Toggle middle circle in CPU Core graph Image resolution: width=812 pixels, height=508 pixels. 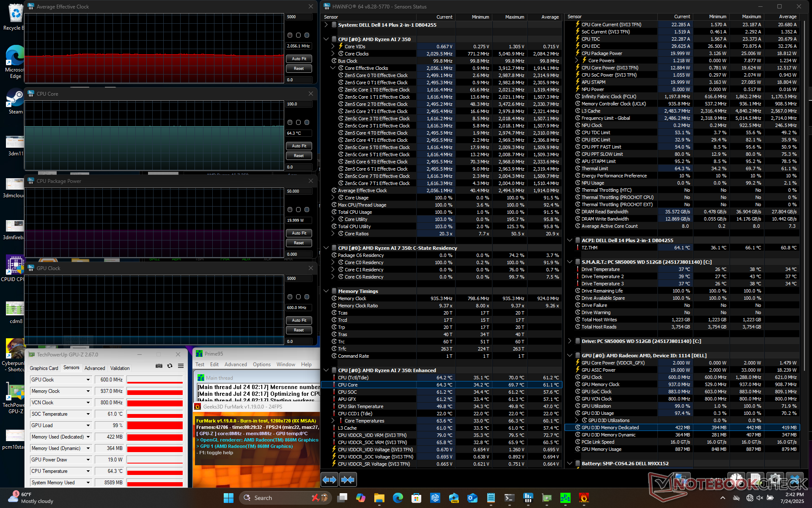tap(299, 122)
